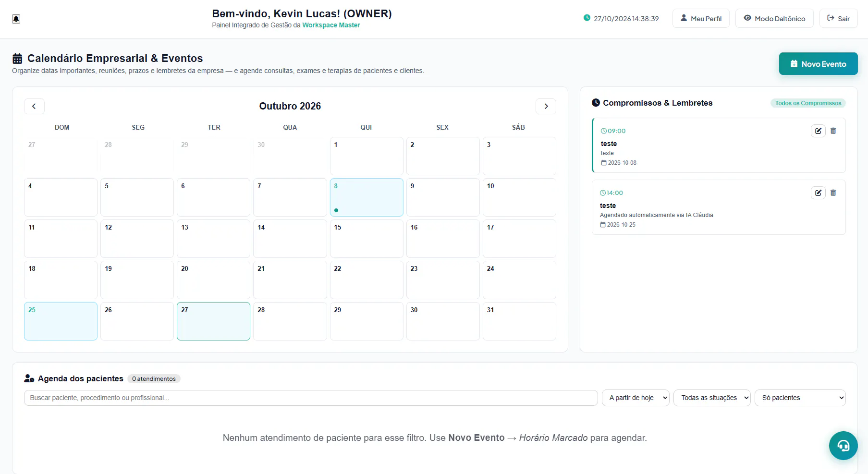This screenshot has width=868, height=474.
Task: Click the 09:00 time label
Action: 613,131
